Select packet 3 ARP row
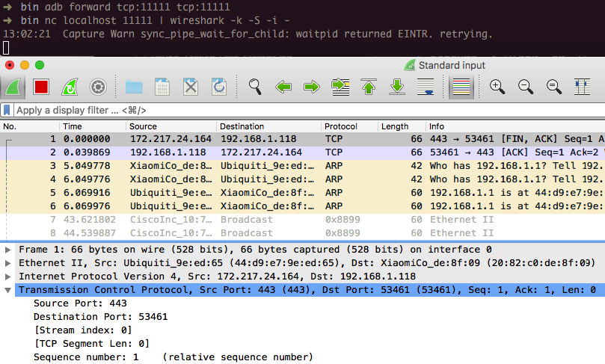This screenshot has width=605, height=364. tap(224, 166)
